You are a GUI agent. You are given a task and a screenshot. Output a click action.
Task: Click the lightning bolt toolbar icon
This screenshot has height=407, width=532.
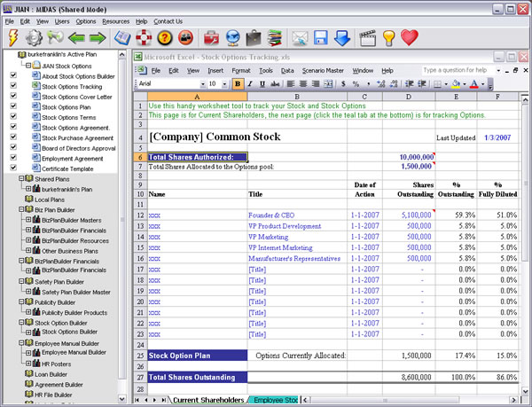pyautogui.click(x=13, y=37)
